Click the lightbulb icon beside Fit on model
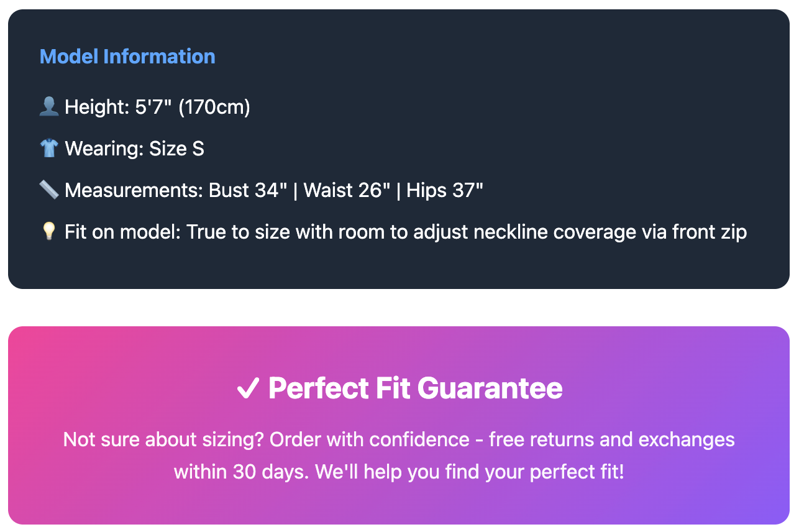The width and height of the screenshot is (799, 532). [x=48, y=232]
